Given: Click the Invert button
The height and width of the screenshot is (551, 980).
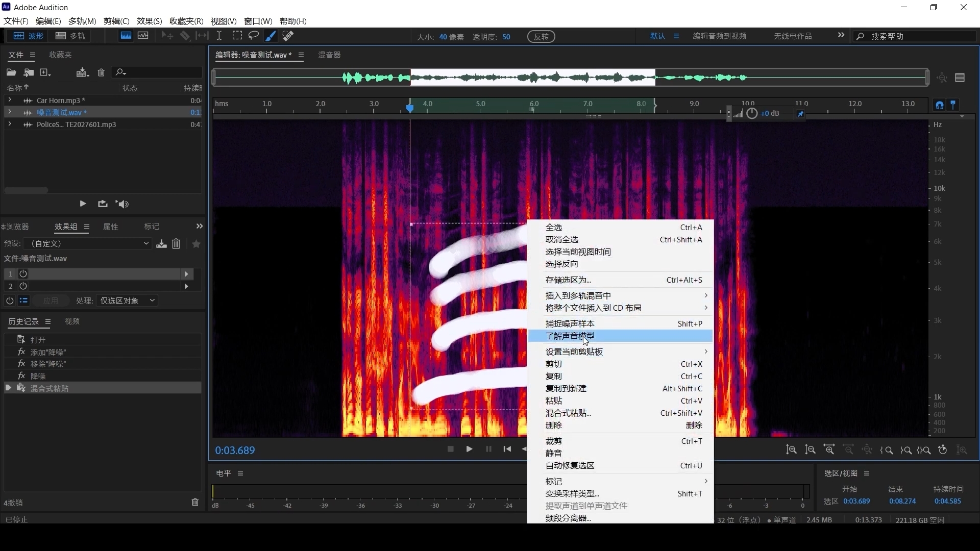Looking at the screenshot, I should pos(541,37).
